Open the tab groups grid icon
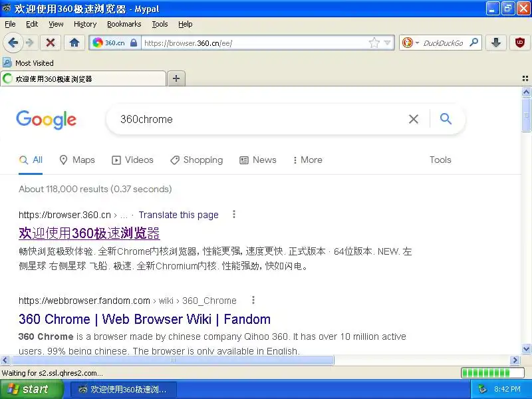This screenshot has height=399, width=532. [525, 78]
